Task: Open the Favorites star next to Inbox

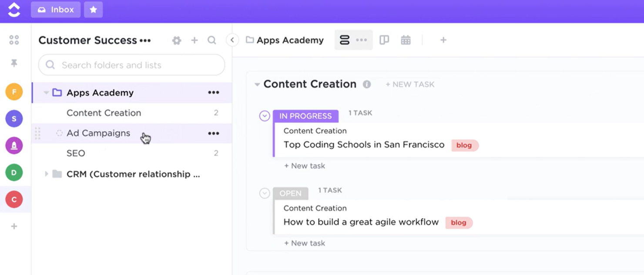Action: [x=93, y=10]
